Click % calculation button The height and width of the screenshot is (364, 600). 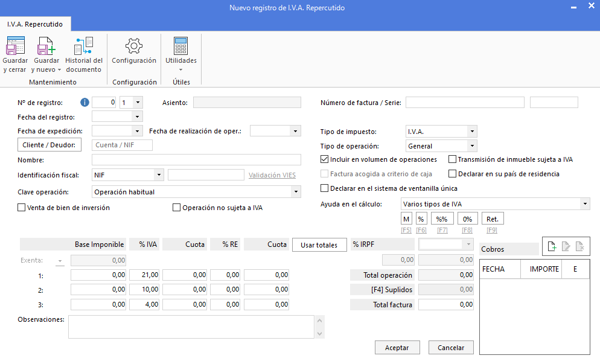click(x=421, y=219)
